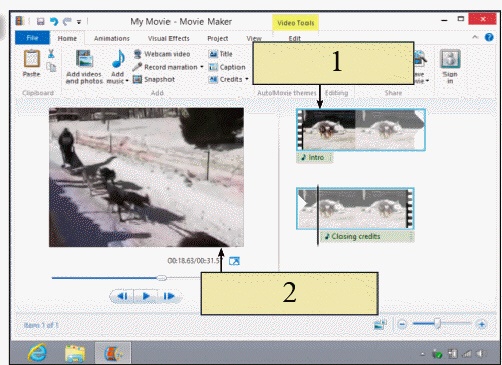Click the Save icon in quick access toolbar
This screenshot has width=502, height=365.
[x=40, y=22]
